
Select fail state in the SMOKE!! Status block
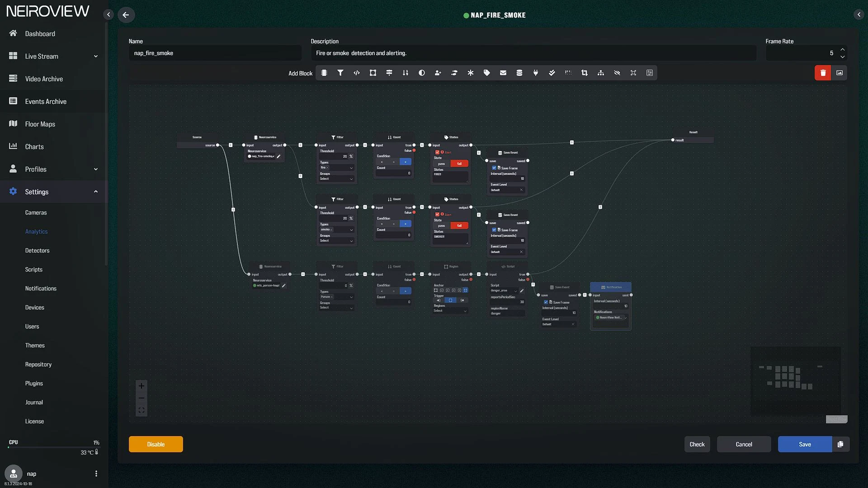click(459, 225)
